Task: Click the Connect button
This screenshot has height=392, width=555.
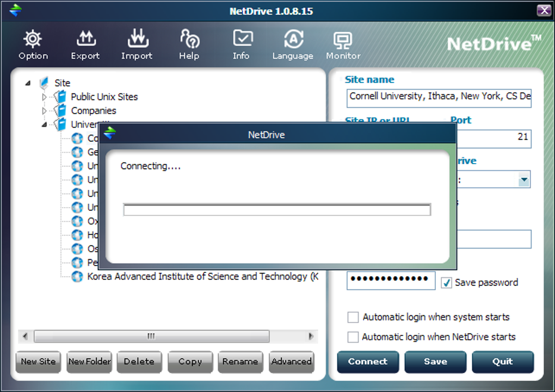Action: tap(368, 362)
